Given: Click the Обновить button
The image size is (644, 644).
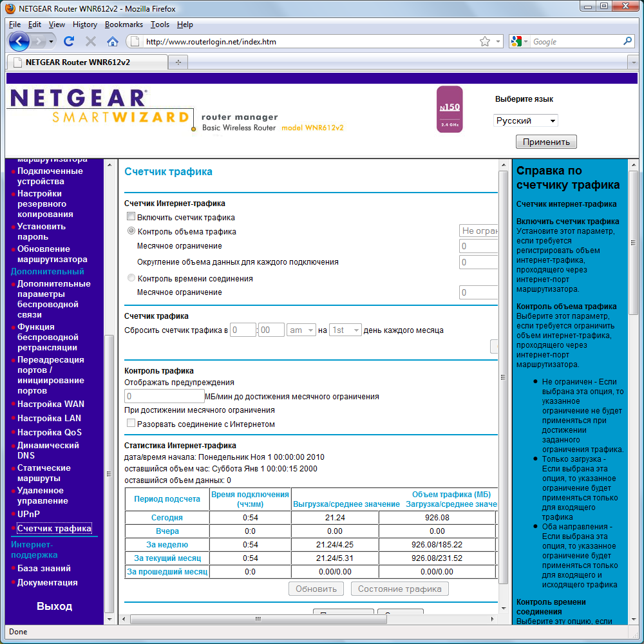Looking at the screenshot, I should tap(316, 589).
